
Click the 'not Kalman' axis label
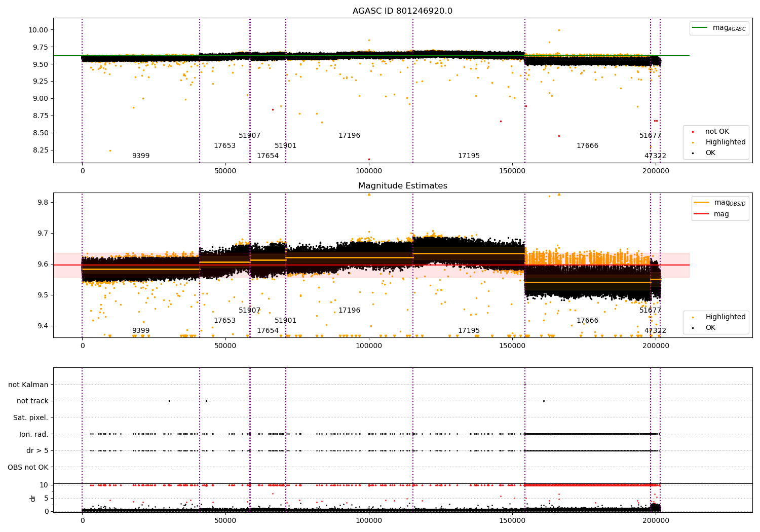coord(28,385)
